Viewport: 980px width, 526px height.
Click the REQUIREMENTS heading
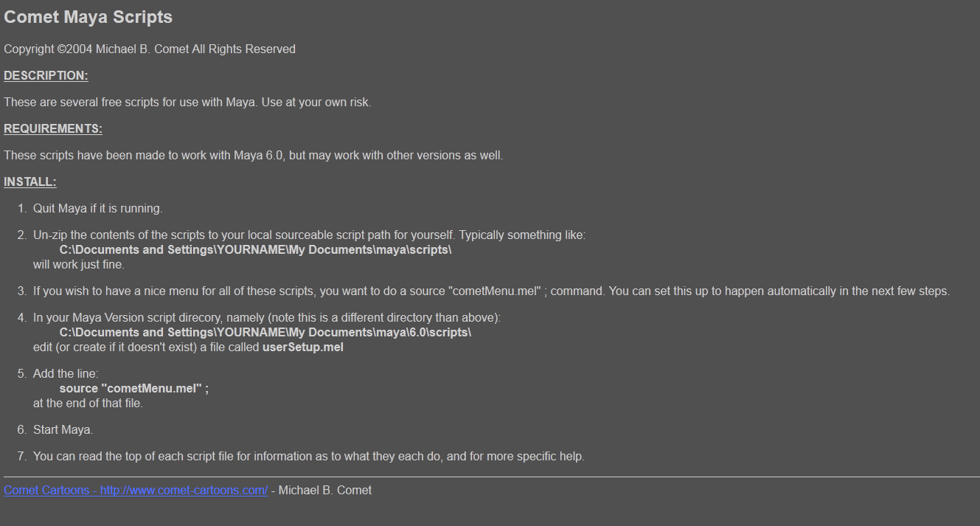click(53, 129)
